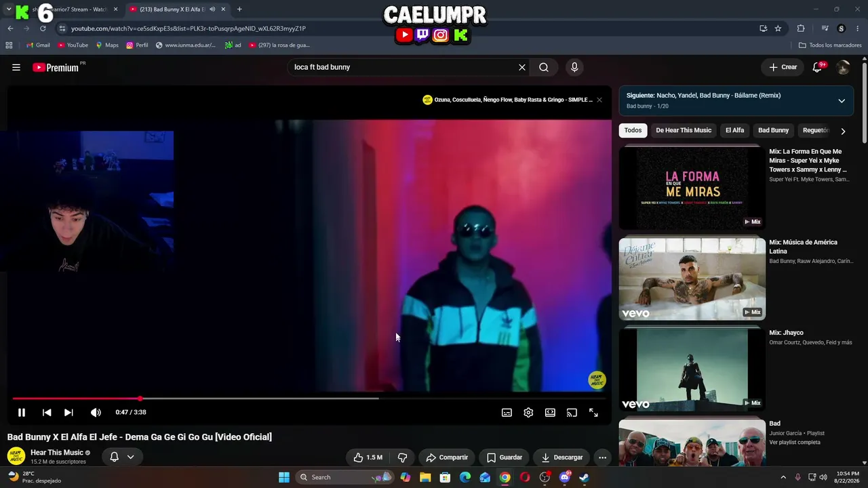The width and height of the screenshot is (868, 488).
Task: Open Steam from the taskbar
Action: click(584, 477)
